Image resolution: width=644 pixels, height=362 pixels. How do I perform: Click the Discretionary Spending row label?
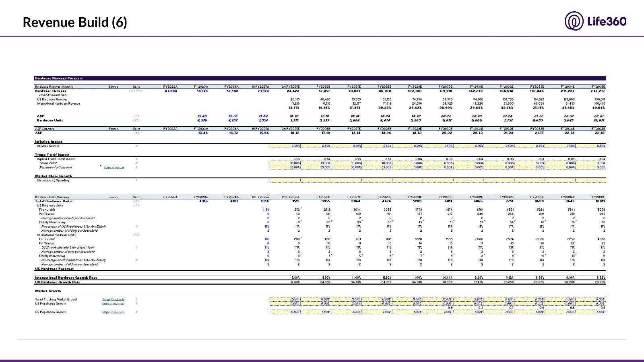53,180
